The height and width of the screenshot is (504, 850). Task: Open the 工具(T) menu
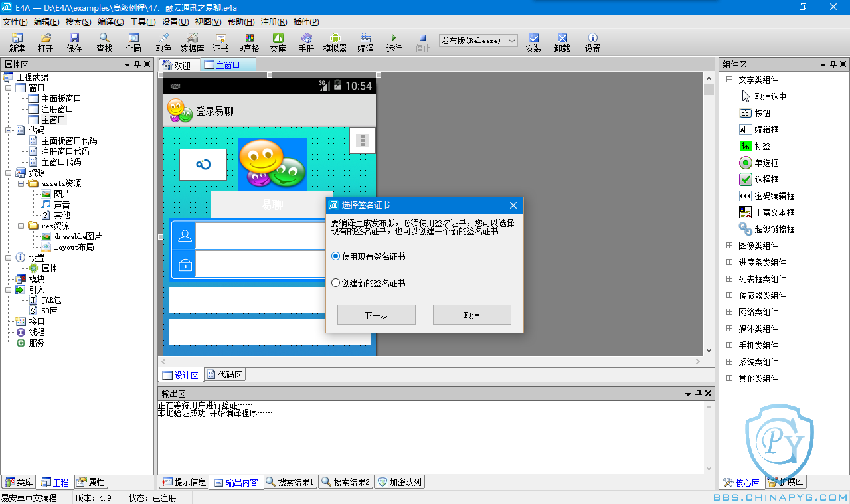143,21
